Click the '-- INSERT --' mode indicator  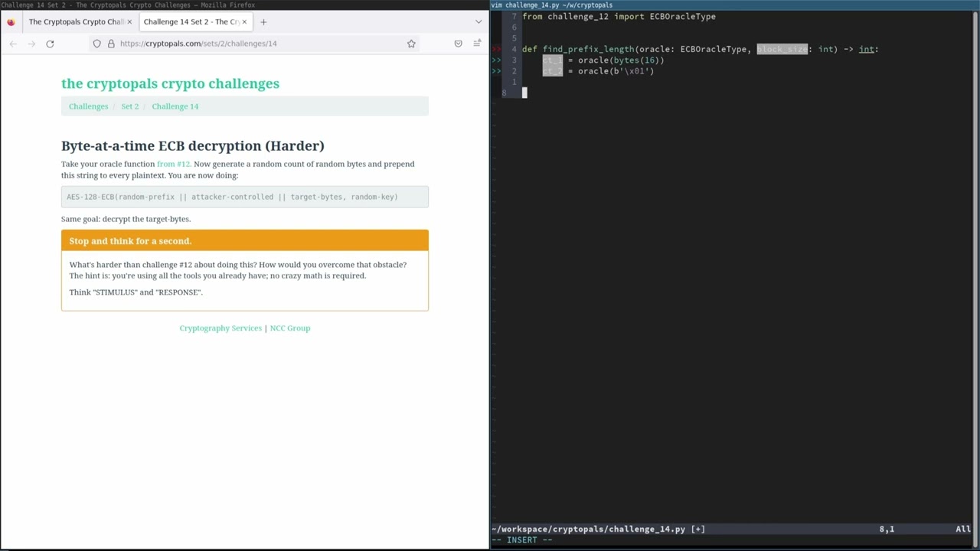[521, 540]
